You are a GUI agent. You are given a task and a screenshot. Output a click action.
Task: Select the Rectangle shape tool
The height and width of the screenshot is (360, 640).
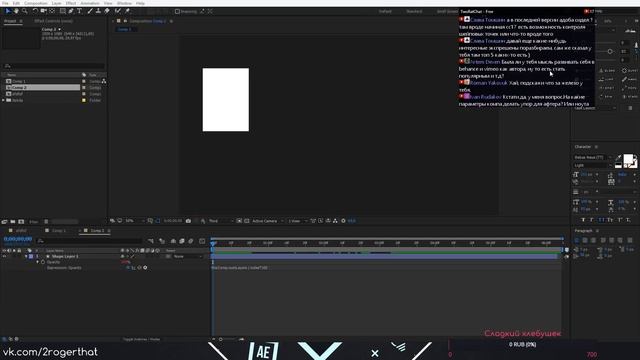(x=62, y=11)
